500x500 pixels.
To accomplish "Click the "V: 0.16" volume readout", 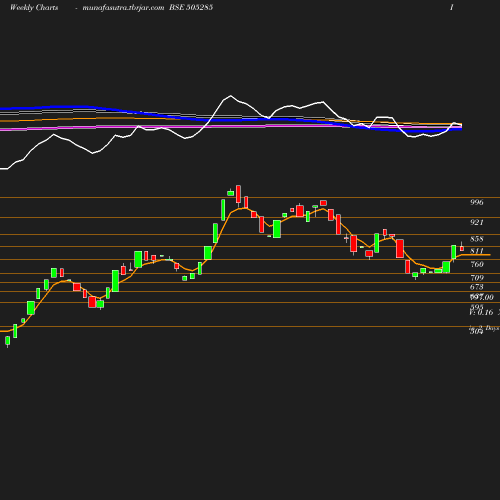I will [x=481, y=312].
